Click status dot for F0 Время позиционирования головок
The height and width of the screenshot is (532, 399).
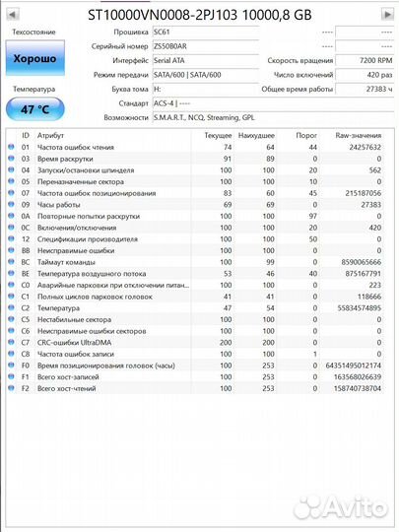click(x=11, y=366)
